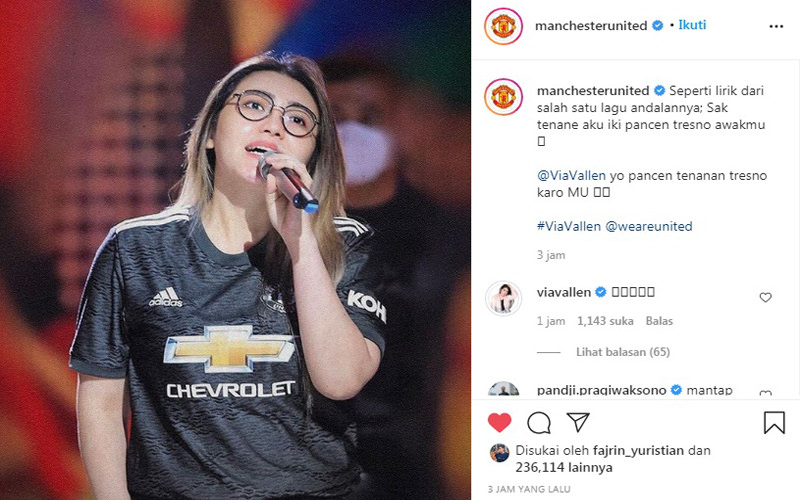The width and height of the screenshot is (800, 500).
Task: Reply to viavallen's comment with Balas
Action: pos(659,321)
